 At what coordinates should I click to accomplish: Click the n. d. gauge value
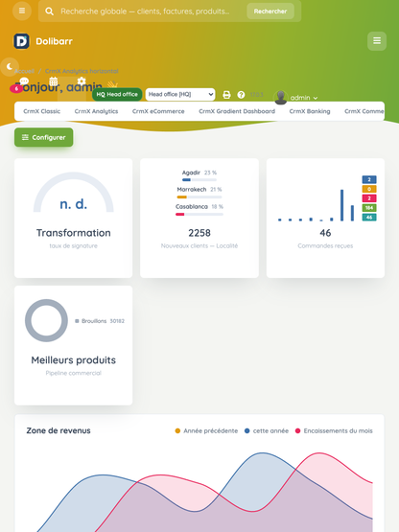[73, 204]
